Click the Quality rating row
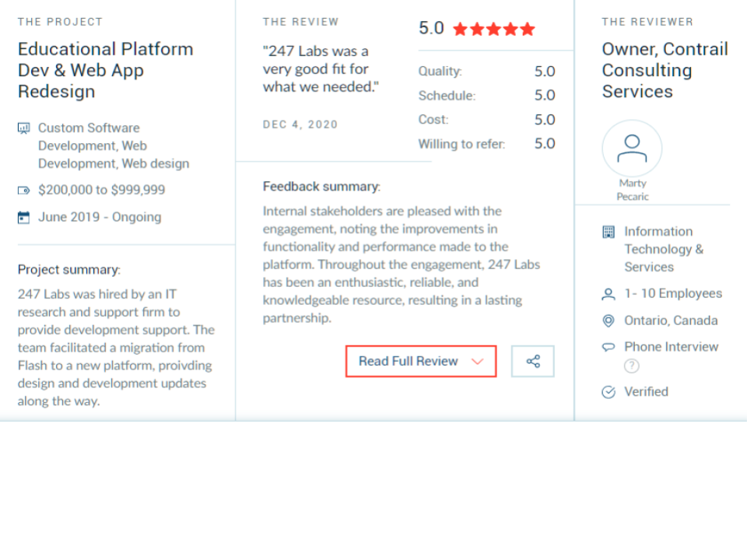 [x=486, y=72]
